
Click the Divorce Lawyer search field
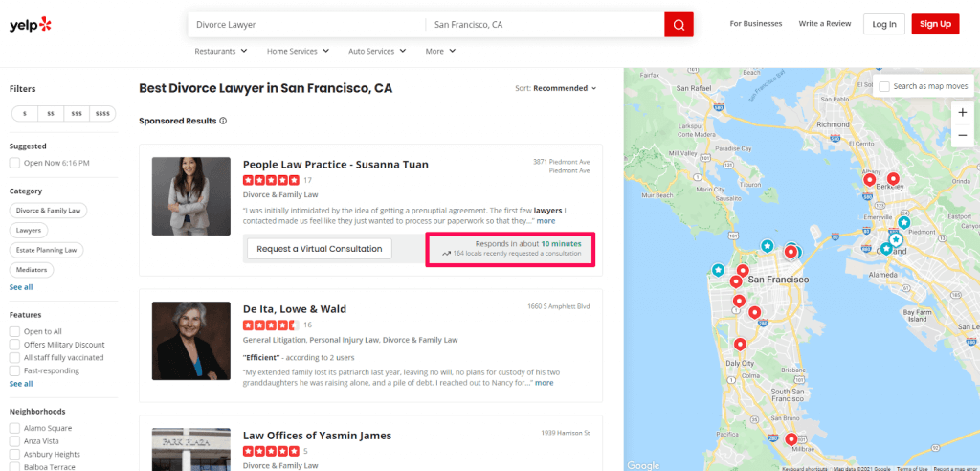click(307, 25)
